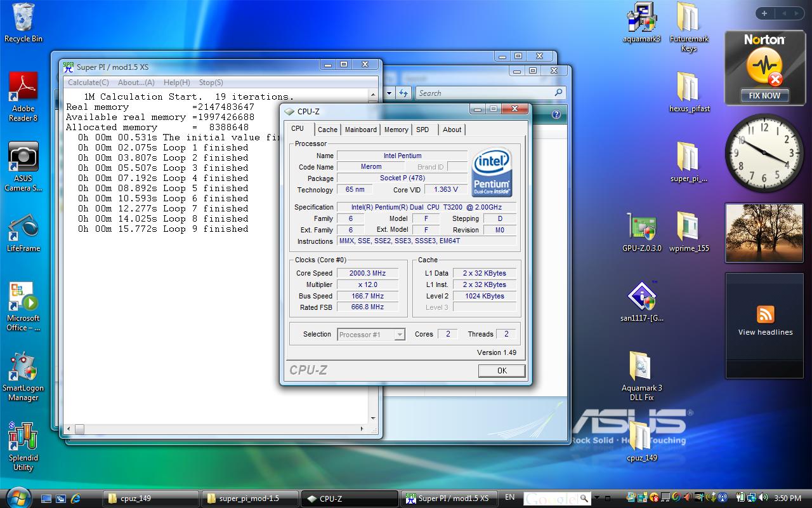Open the Processor #1 selection dropdown
Viewport: 812px width, 508px height.
[x=371, y=335]
